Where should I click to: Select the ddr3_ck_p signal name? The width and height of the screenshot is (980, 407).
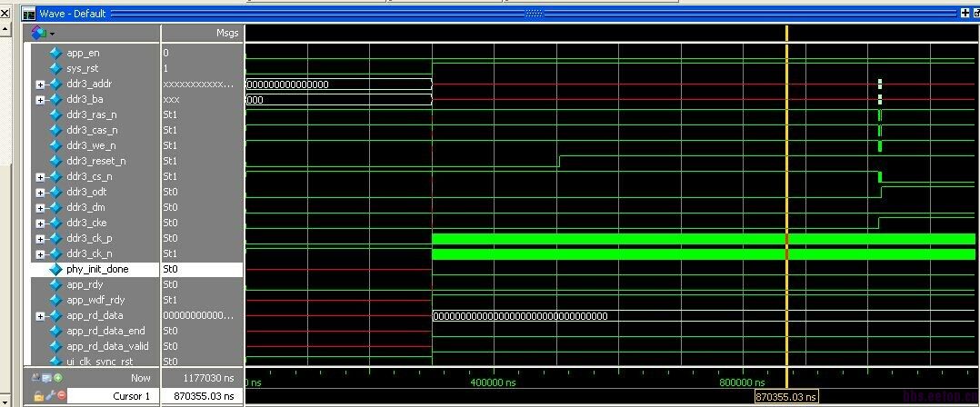point(89,238)
